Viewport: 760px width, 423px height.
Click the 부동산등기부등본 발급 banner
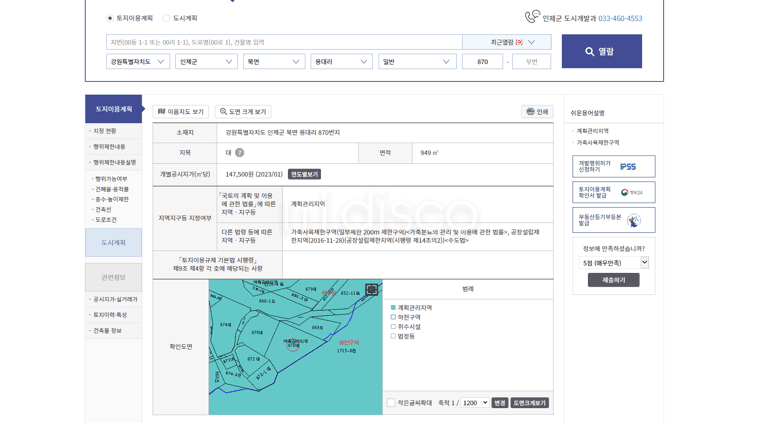pyautogui.click(x=614, y=220)
